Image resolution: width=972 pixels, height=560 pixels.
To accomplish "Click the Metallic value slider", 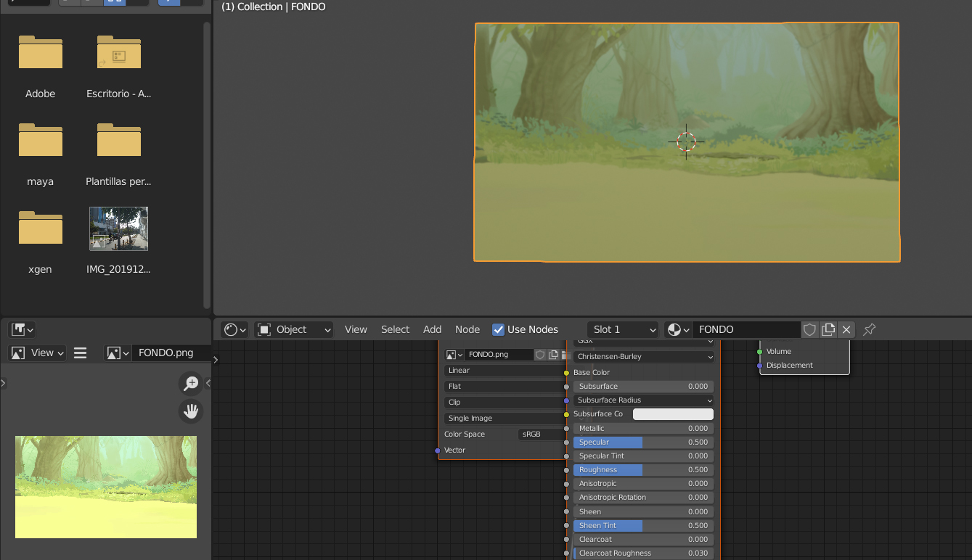I will pos(643,429).
